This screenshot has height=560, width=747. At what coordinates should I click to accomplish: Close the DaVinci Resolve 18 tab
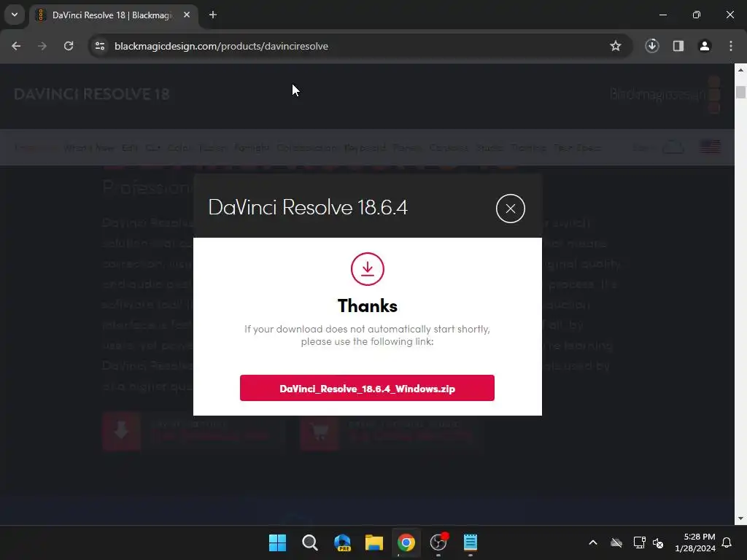[187, 15]
